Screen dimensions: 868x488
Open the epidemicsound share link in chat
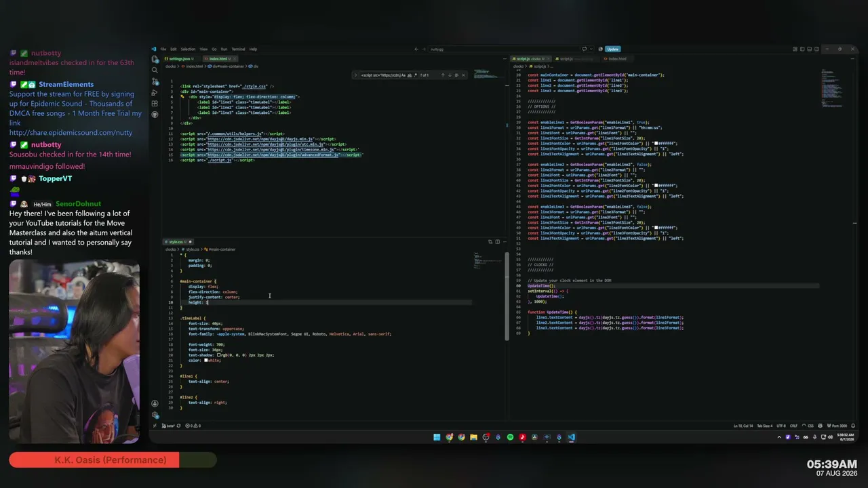(x=71, y=133)
